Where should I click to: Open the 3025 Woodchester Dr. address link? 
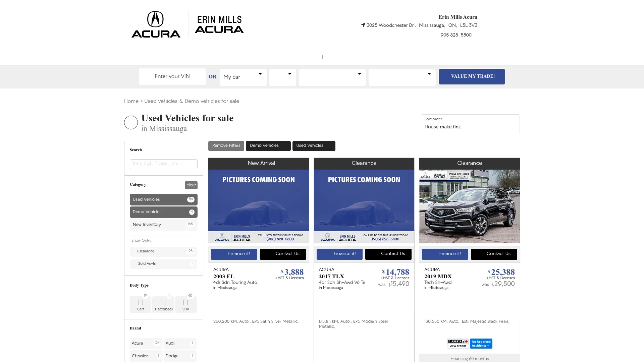[x=422, y=25]
